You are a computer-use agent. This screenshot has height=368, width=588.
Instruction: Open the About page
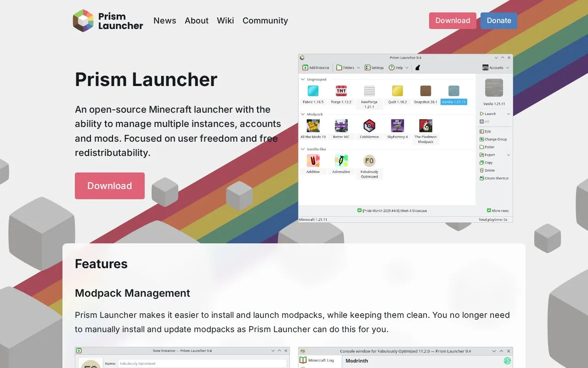pos(197,21)
